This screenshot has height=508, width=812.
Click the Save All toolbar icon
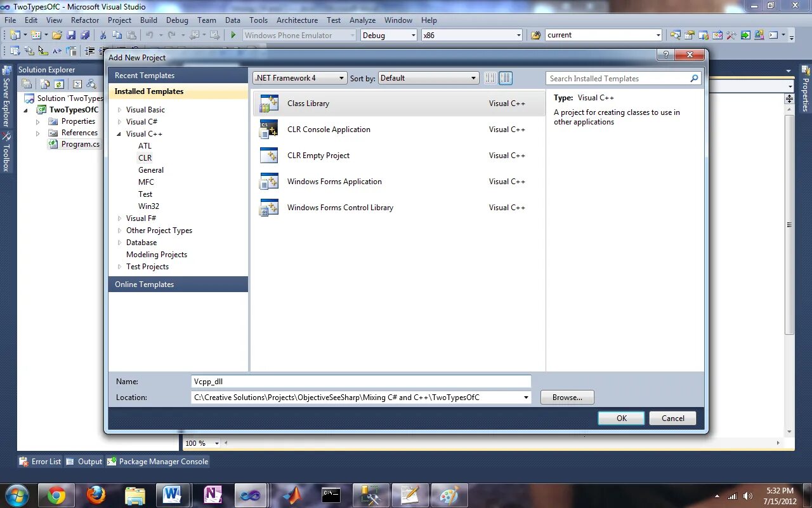click(85, 35)
